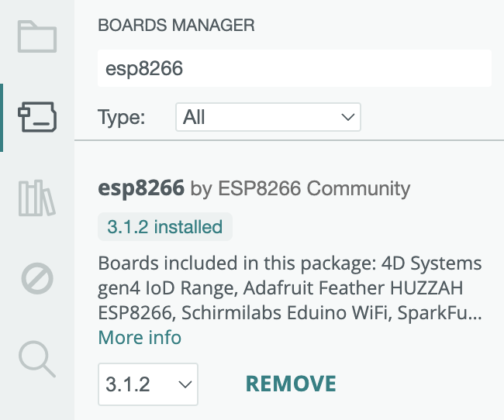The height and width of the screenshot is (420, 504).
Task: Click the word All in Type selector
Action: 194,117
